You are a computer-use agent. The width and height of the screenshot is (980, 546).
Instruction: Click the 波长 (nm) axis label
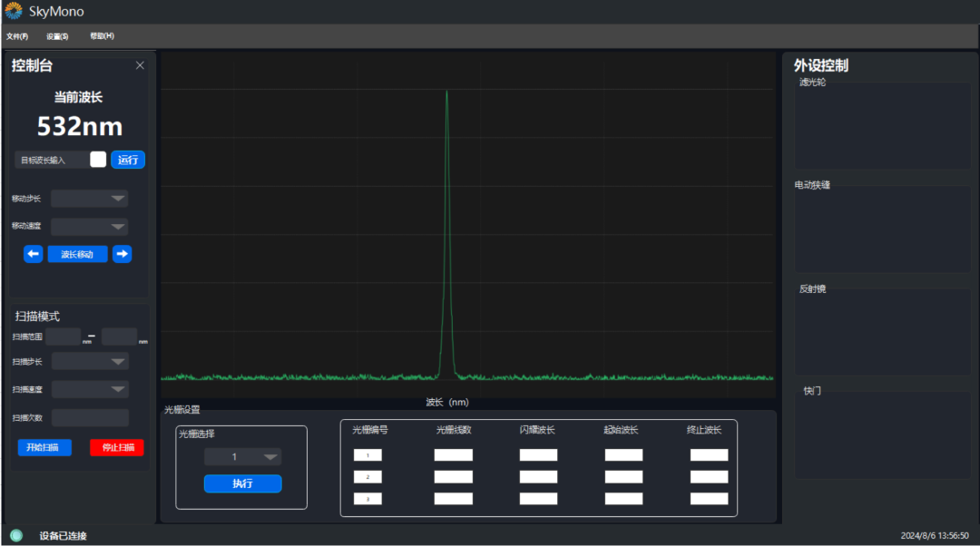[447, 403]
